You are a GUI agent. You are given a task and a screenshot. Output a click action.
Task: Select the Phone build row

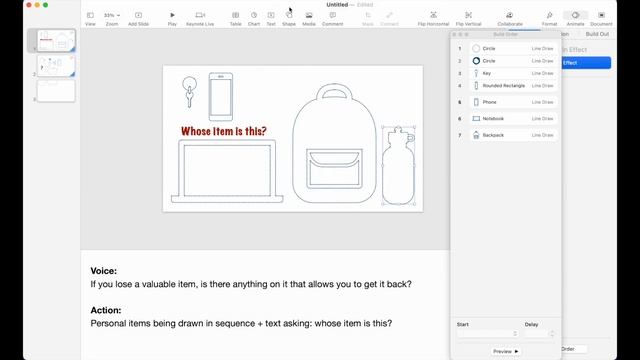tap(513, 102)
